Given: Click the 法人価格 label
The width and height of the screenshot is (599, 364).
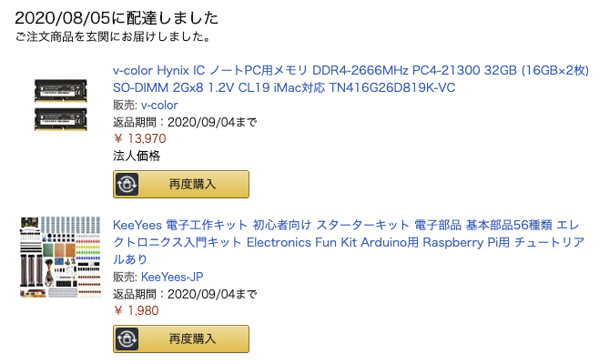Looking at the screenshot, I should (137, 156).
